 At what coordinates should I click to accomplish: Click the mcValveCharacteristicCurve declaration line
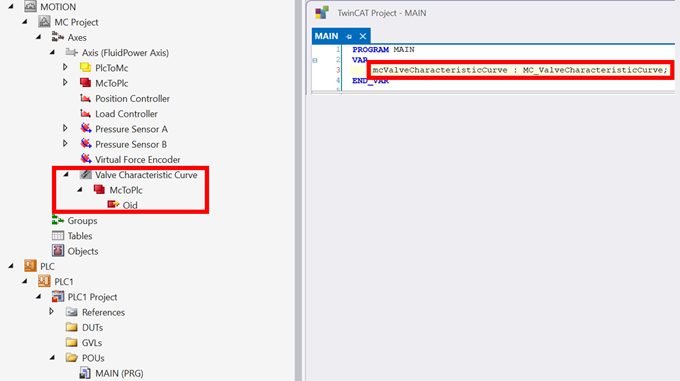point(520,70)
